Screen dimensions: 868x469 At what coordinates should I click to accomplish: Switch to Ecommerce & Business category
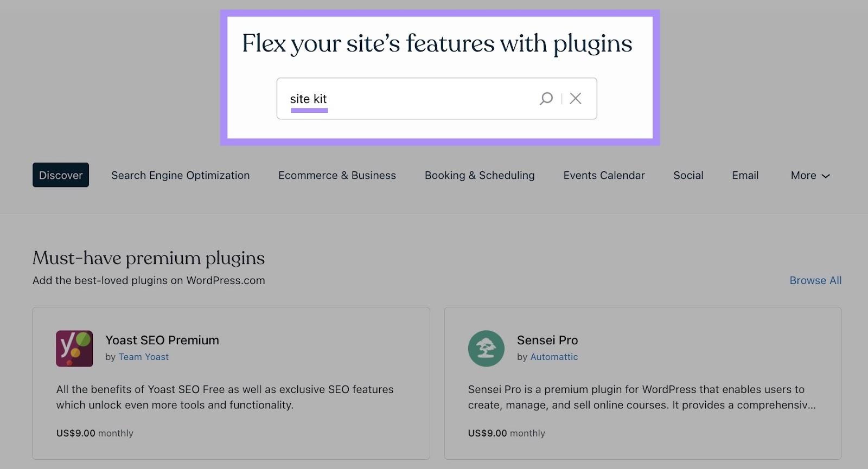pyautogui.click(x=337, y=175)
